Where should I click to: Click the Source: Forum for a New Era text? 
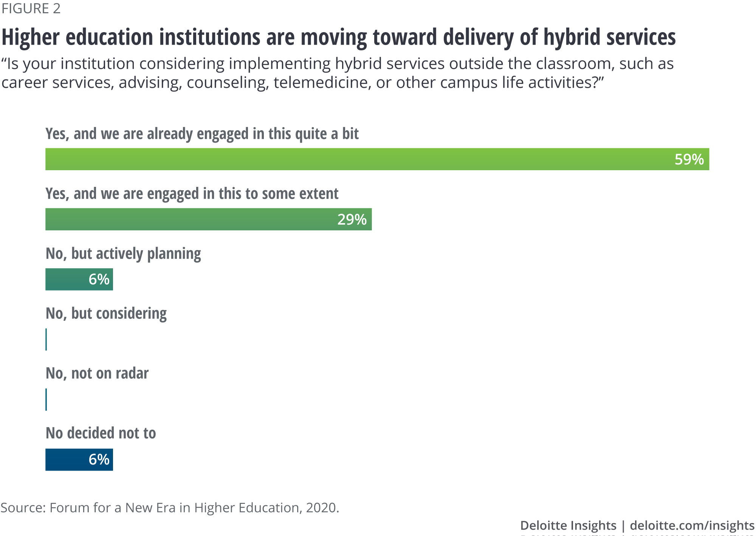[170, 508]
